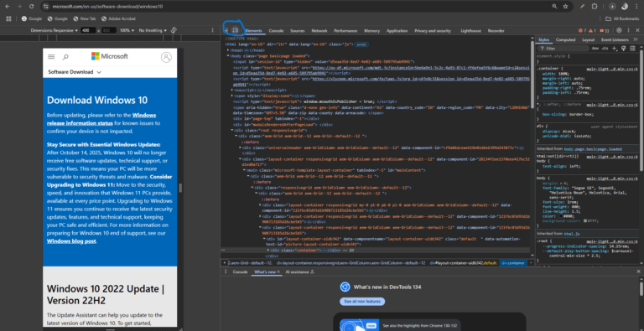The height and width of the screenshot is (331, 644).
Task: Click See all new features button
Action: pyautogui.click(x=362, y=302)
